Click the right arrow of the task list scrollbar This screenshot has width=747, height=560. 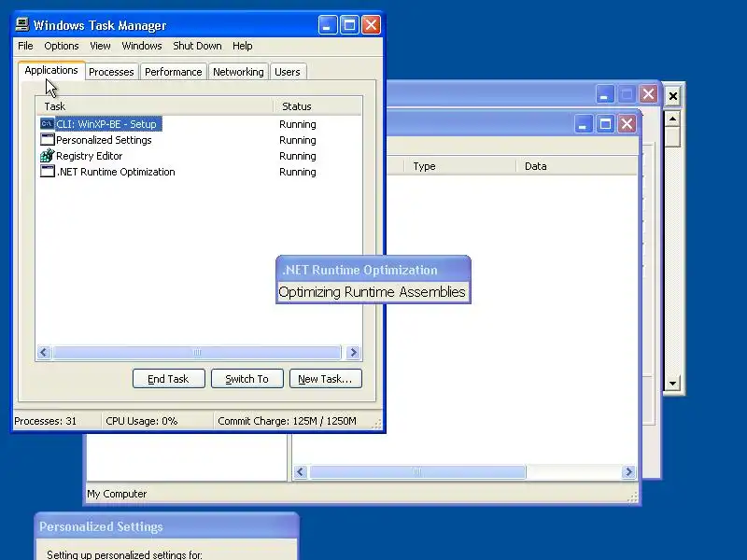pyautogui.click(x=354, y=353)
